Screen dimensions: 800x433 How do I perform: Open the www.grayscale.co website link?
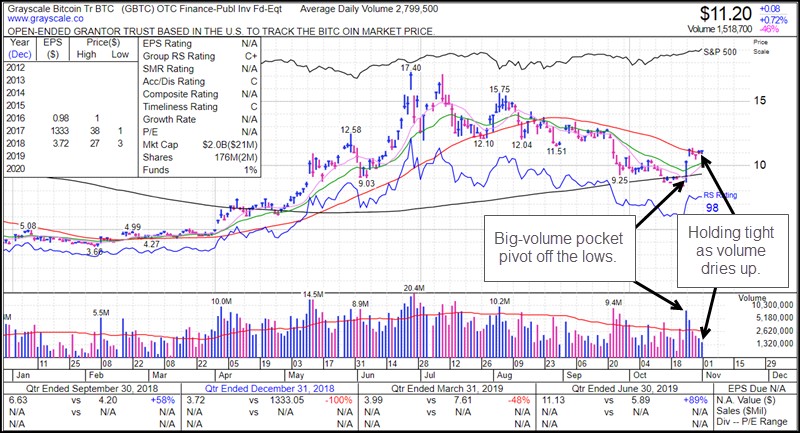pyautogui.click(x=45, y=18)
